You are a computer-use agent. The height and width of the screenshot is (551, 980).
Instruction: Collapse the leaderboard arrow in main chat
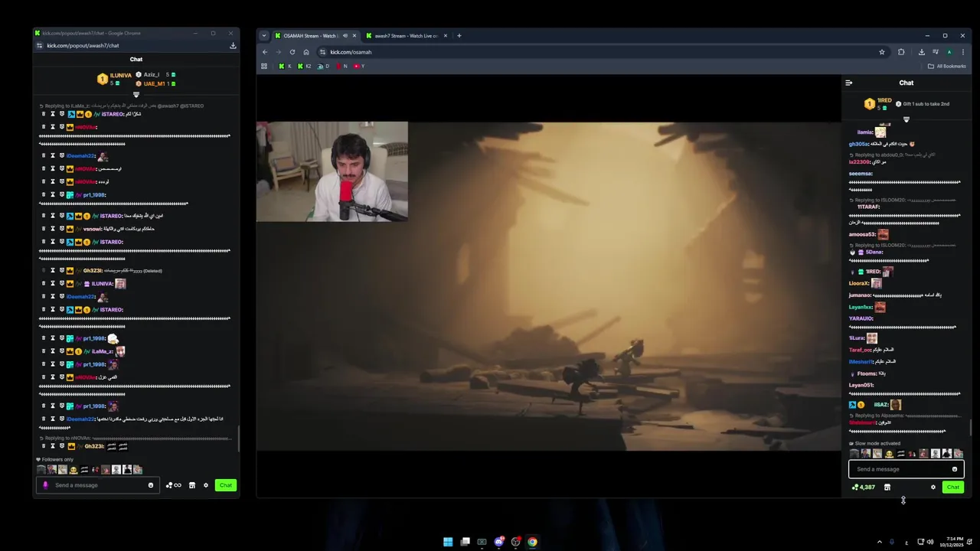(906, 119)
